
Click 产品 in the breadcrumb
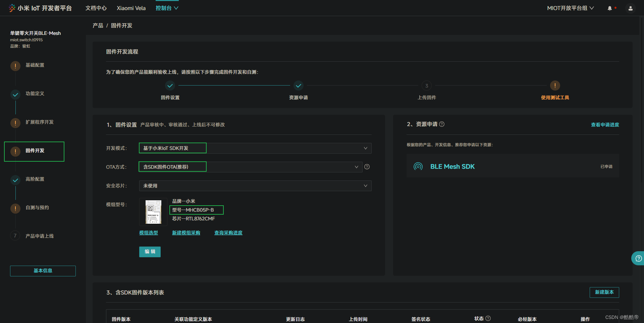98,25
